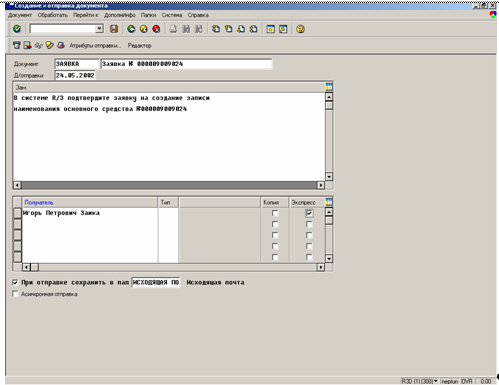
Task: Click the Print icon in standard toolbar
Action: coord(173,29)
